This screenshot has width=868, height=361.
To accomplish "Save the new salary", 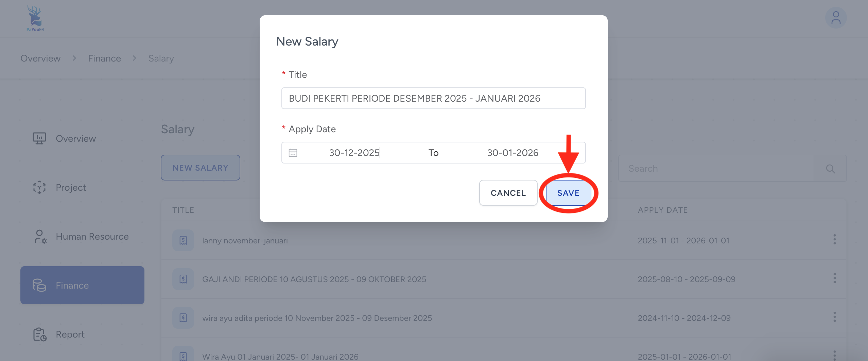I will coord(568,193).
